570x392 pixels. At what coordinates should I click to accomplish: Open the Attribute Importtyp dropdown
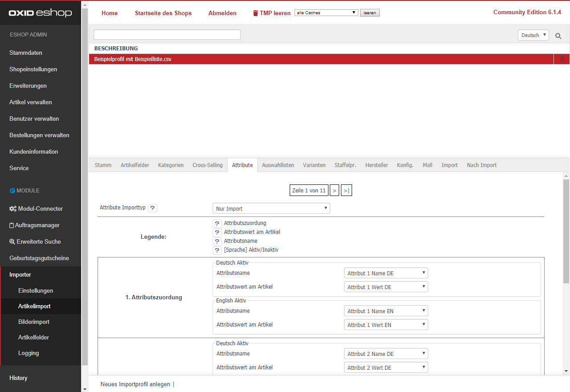pyautogui.click(x=271, y=208)
